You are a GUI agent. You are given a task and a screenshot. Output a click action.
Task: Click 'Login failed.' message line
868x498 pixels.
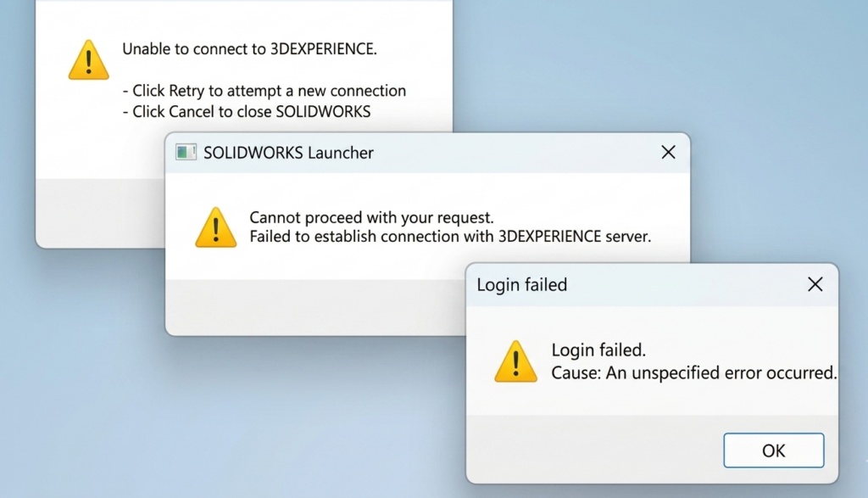tap(598, 350)
